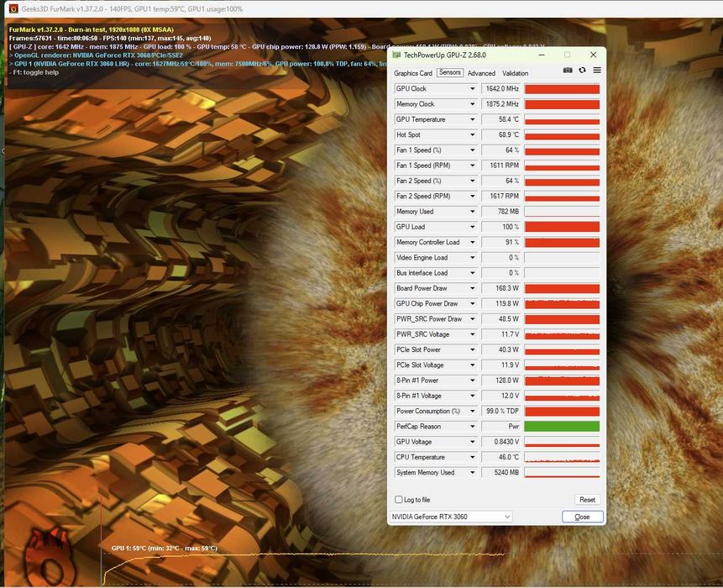Open the NVIDIA GeForce RTX 3060 selector

tap(451, 517)
